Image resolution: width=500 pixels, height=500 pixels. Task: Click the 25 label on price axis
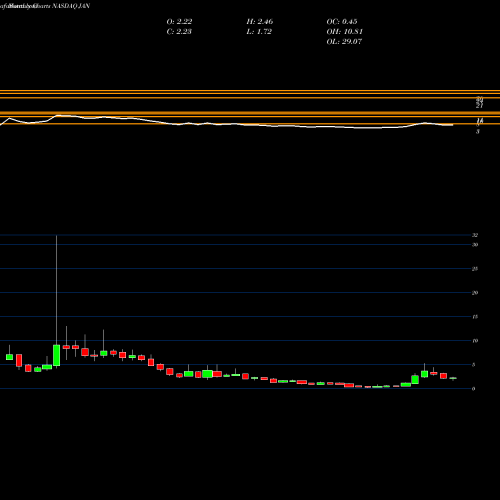pyautogui.click(x=475, y=269)
